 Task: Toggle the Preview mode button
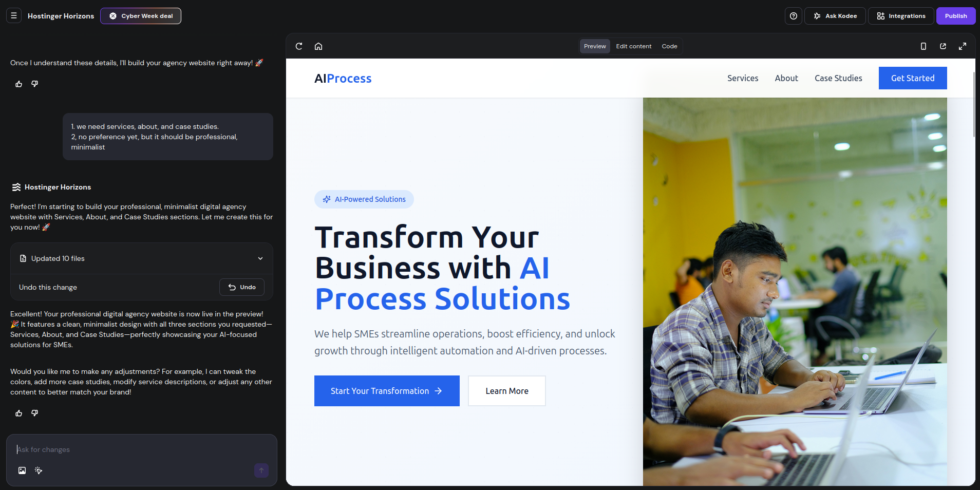coord(594,46)
